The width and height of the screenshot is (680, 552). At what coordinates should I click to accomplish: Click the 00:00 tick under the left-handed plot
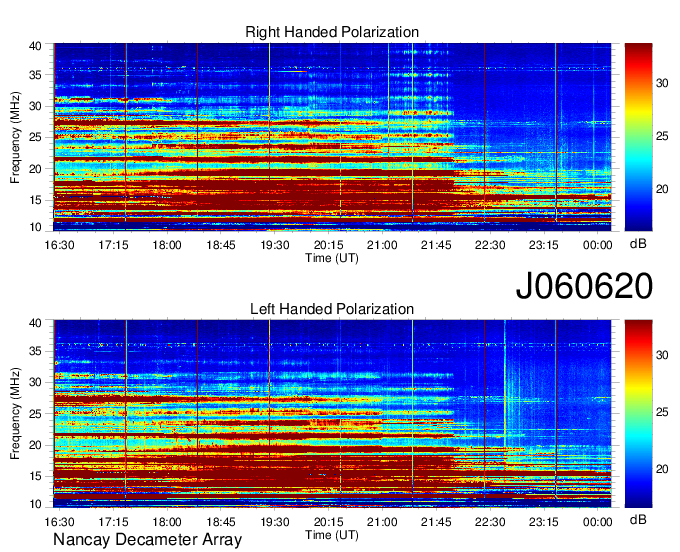(597, 522)
